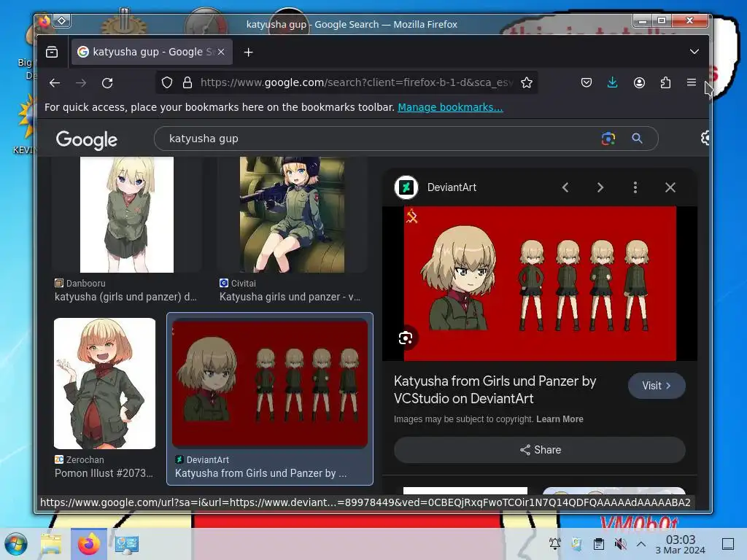This screenshot has width=747, height=560.
Task: Open tracking protection shield icon
Action: tap(167, 83)
